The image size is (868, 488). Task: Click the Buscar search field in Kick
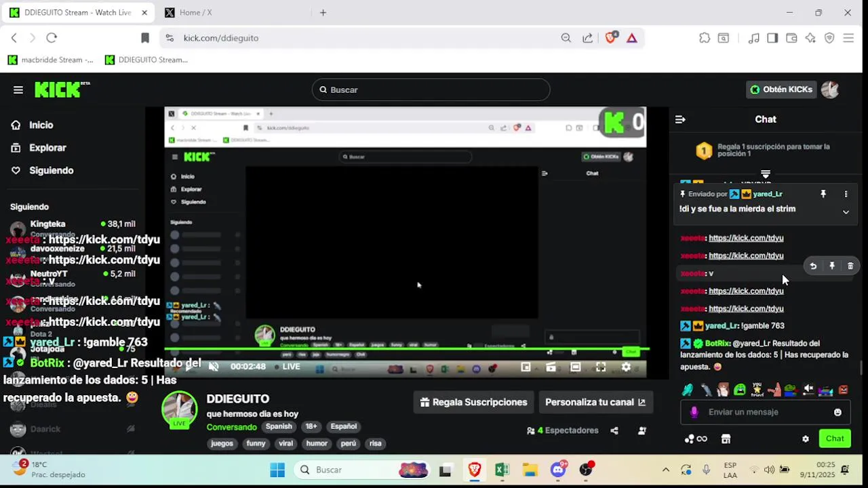pos(431,89)
